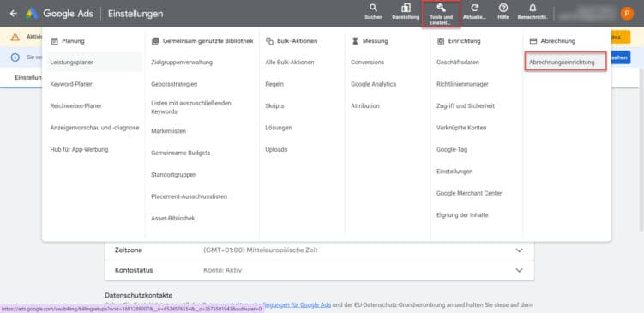
Task: Click the blue info circle icon
Action: [15, 57]
